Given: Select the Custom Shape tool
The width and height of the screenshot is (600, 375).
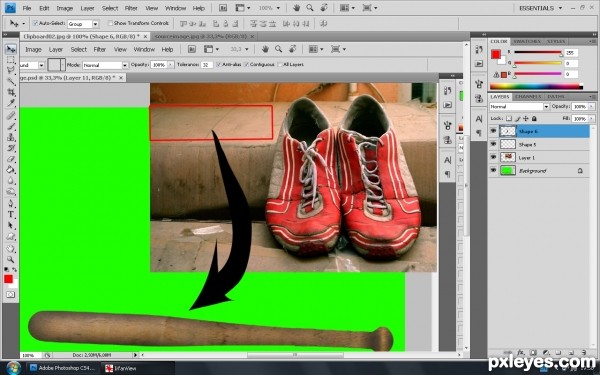Looking at the screenshot, I should pos(11,236).
